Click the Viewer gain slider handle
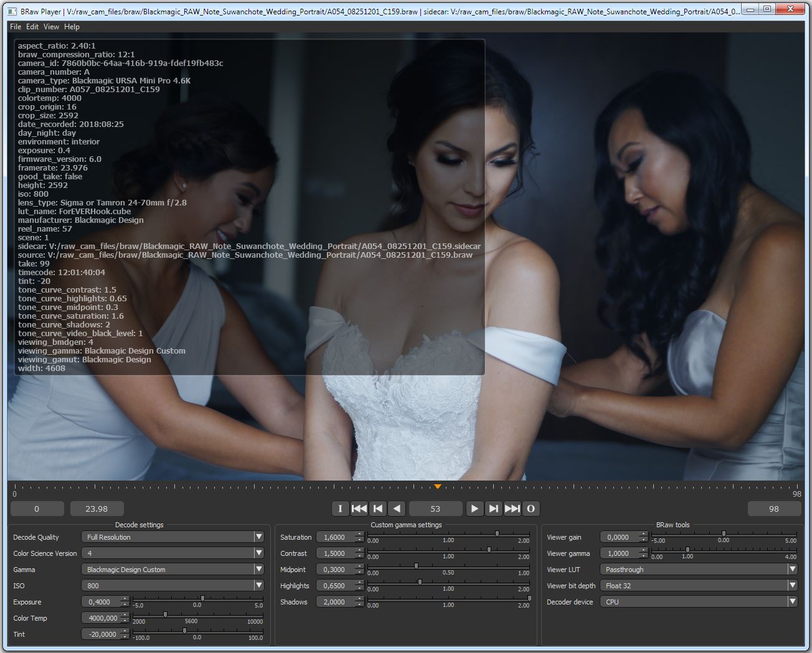The width and height of the screenshot is (812, 653). (724, 533)
